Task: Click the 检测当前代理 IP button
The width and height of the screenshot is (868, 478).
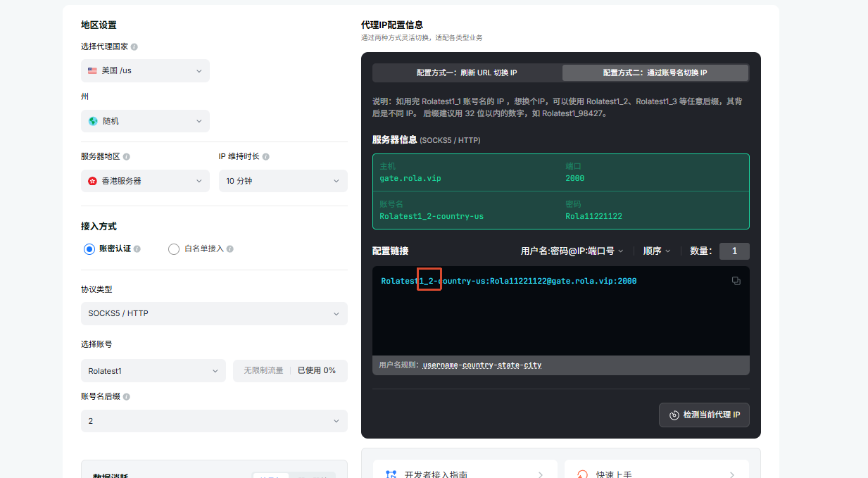Action: pos(704,415)
